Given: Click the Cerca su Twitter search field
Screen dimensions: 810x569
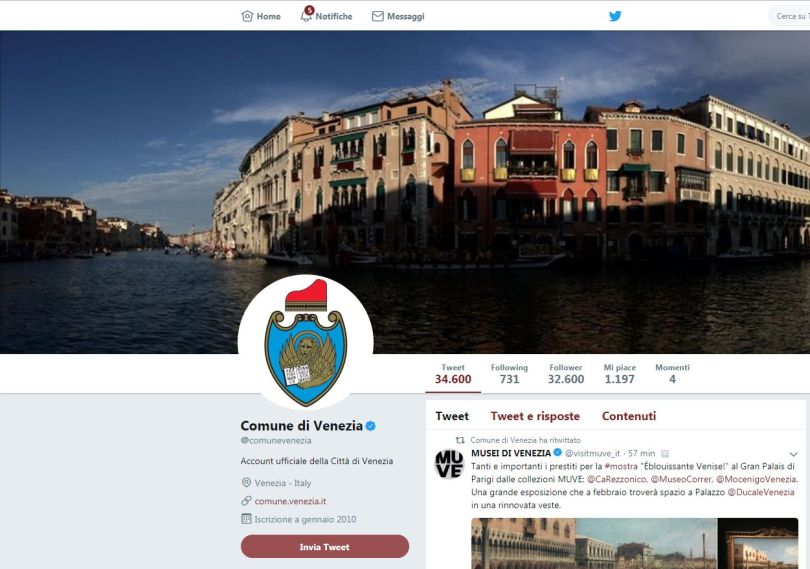Looking at the screenshot, I should (x=790, y=16).
